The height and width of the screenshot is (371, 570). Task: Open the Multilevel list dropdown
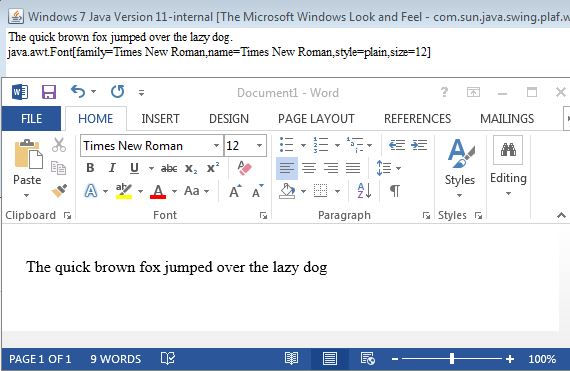click(370, 145)
